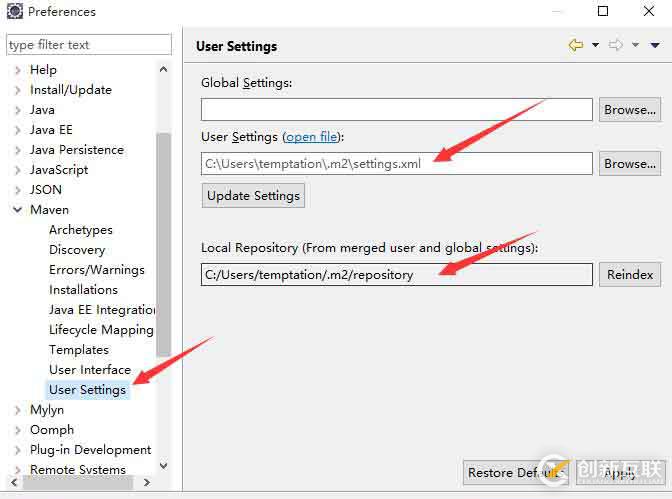Expand the Java EE tree node

tap(17, 130)
